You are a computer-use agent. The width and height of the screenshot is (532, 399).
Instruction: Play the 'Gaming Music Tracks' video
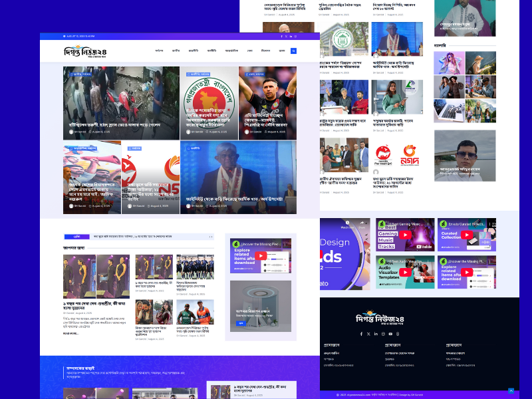pyautogui.click(x=405, y=235)
